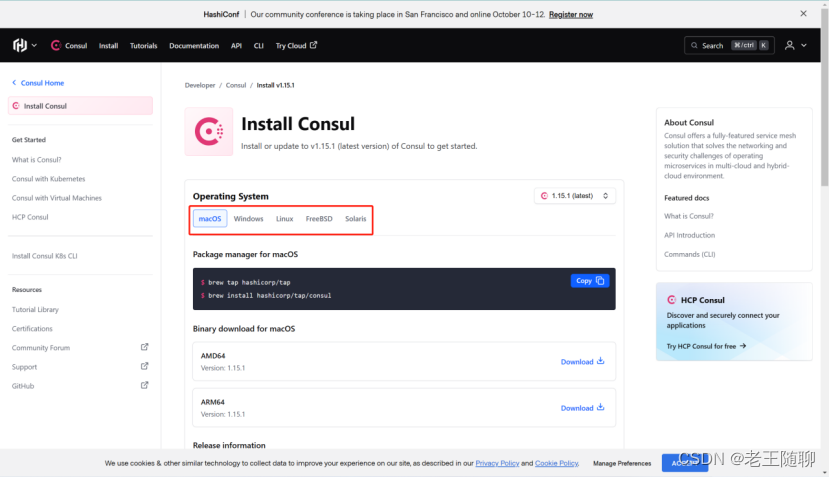Open Commands (CLI) featured doc

(689, 254)
